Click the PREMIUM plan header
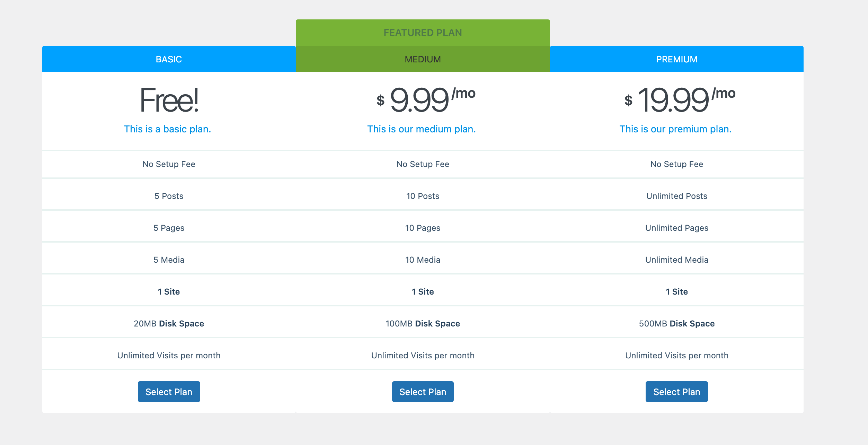This screenshot has width=868, height=445. point(677,59)
